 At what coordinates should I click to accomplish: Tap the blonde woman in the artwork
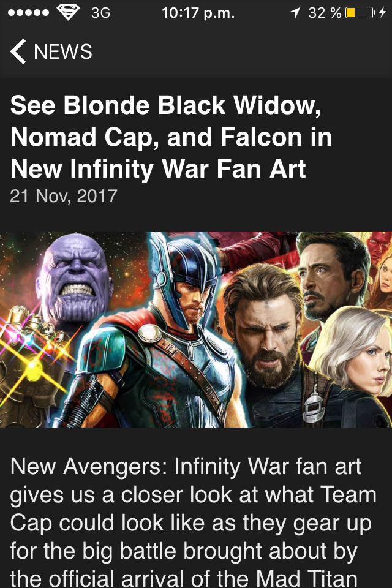(355, 350)
